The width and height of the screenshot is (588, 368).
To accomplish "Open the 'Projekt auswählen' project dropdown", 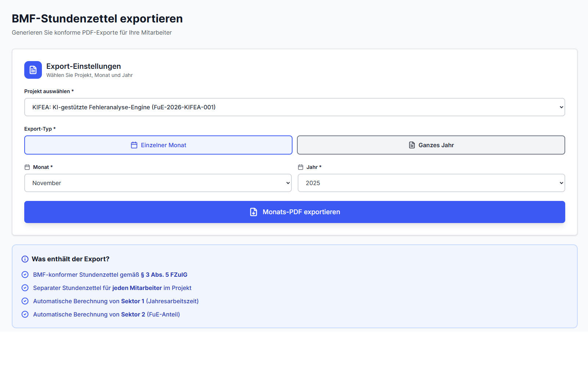I will pyautogui.click(x=294, y=107).
